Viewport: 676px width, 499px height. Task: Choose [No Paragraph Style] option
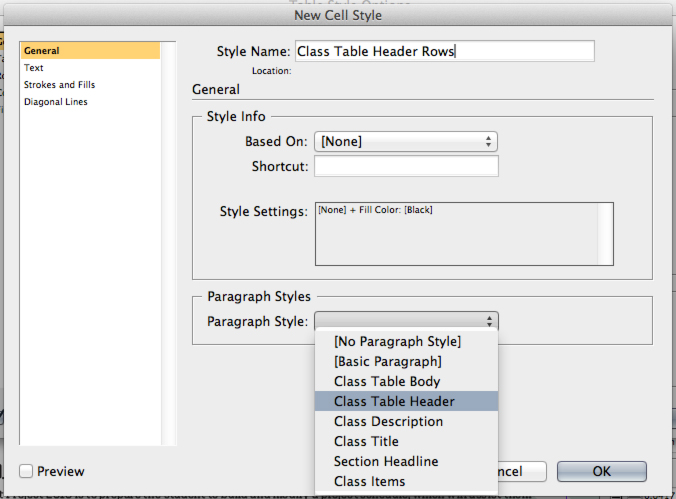click(406, 342)
